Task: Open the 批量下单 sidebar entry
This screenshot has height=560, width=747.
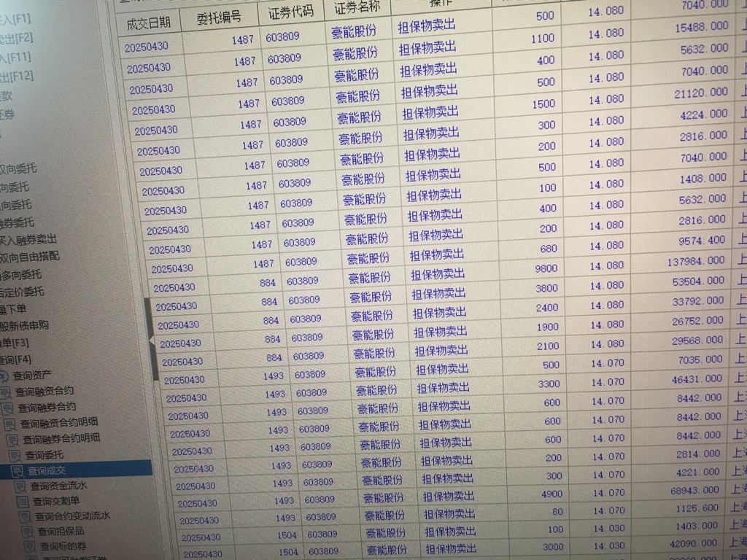Action: (13, 309)
